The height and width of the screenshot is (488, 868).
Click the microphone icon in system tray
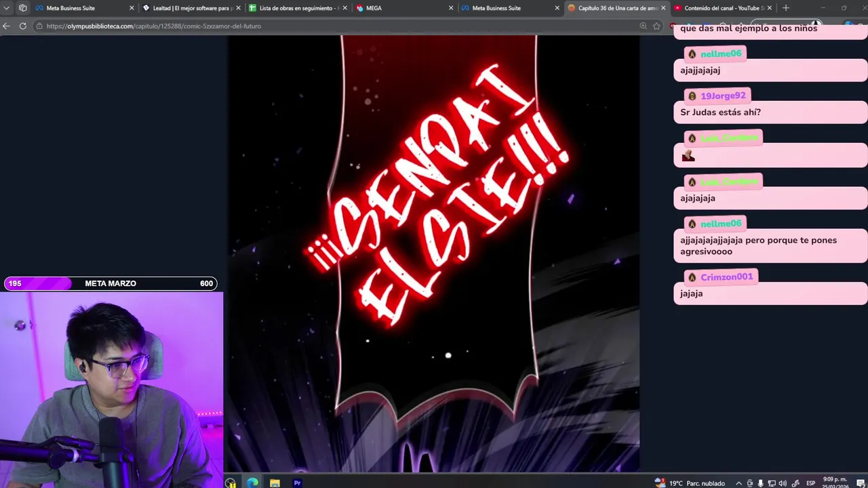pos(760,483)
